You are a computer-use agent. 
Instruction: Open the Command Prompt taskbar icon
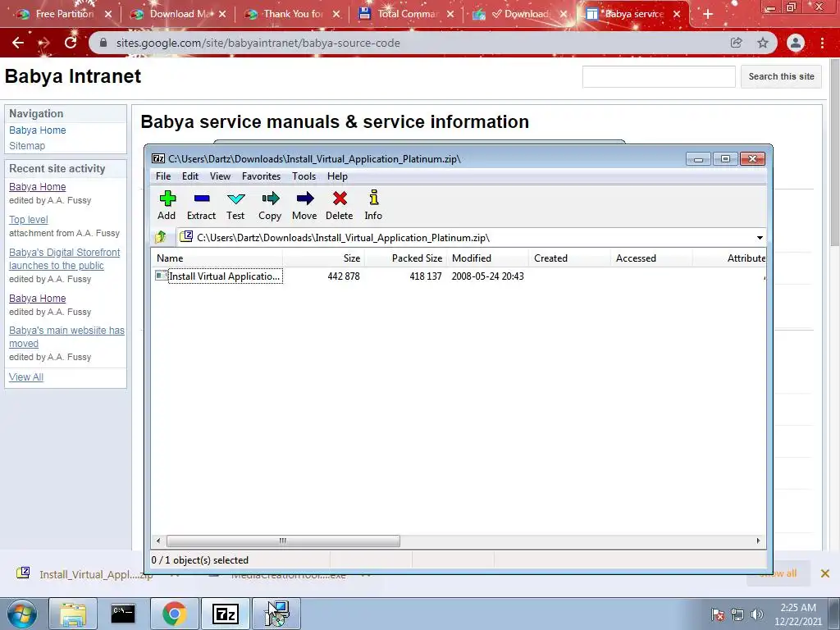point(123,614)
